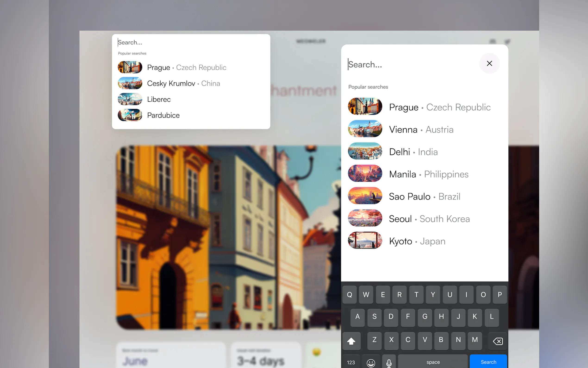Click the Kyoto Japan thumbnail
This screenshot has height=368, width=588.
365,241
